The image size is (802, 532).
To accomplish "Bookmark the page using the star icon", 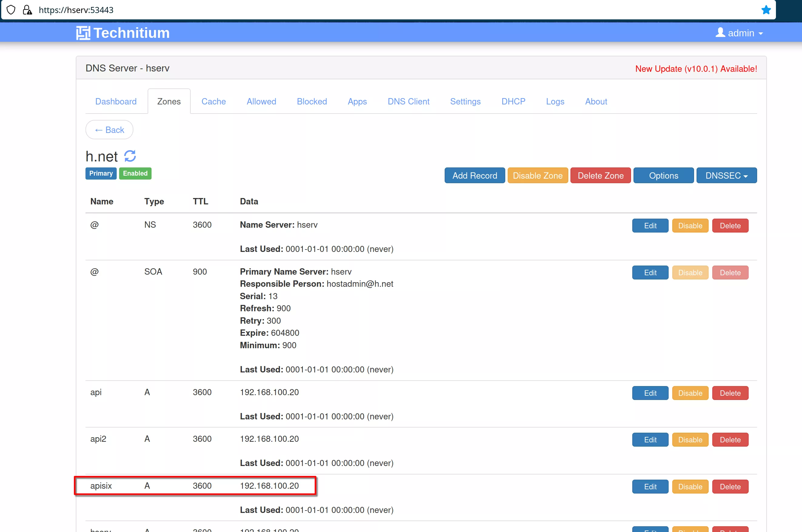I will pyautogui.click(x=766, y=9).
